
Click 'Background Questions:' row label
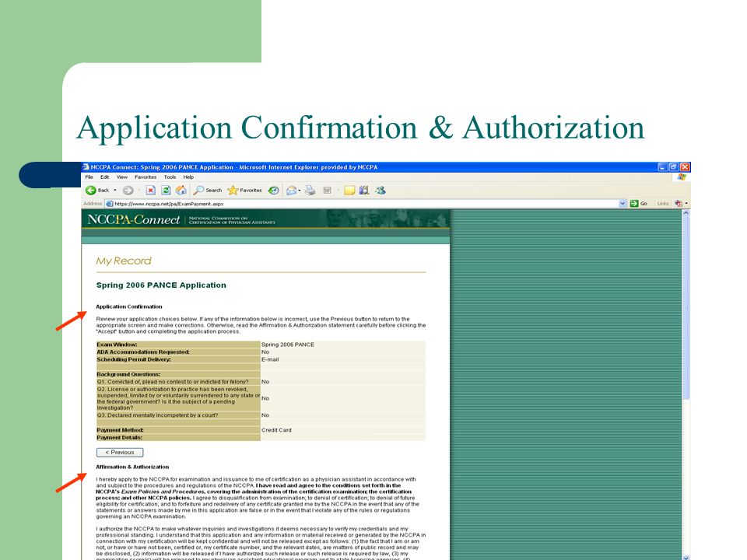pos(128,374)
